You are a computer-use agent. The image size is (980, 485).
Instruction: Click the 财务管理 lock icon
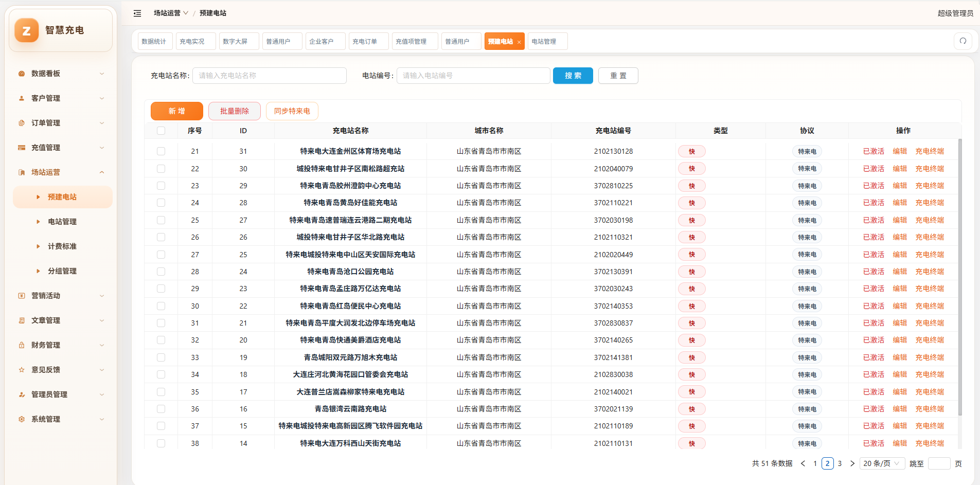point(22,345)
